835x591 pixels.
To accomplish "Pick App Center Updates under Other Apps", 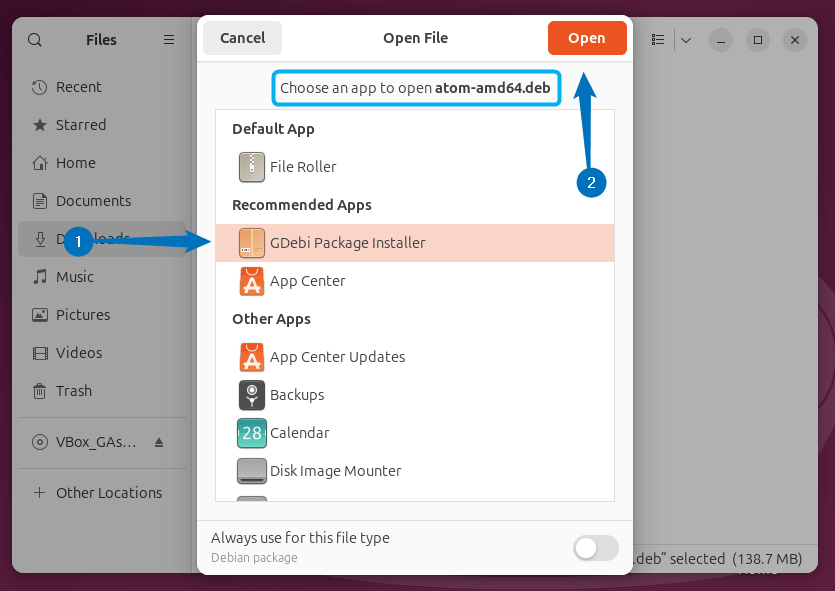I will [x=336, y=357].
